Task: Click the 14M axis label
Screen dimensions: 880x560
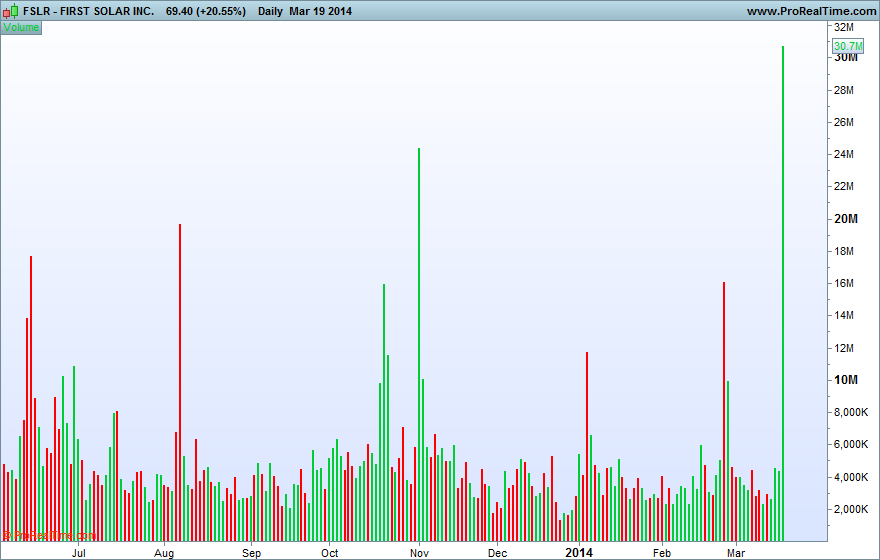Action: point(844,315)
